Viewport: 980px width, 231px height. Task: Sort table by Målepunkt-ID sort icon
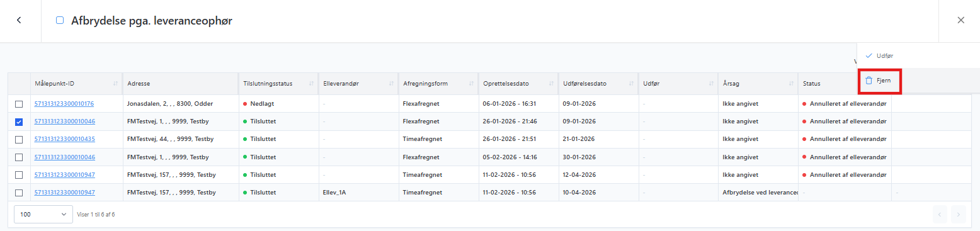coord(115,84)
